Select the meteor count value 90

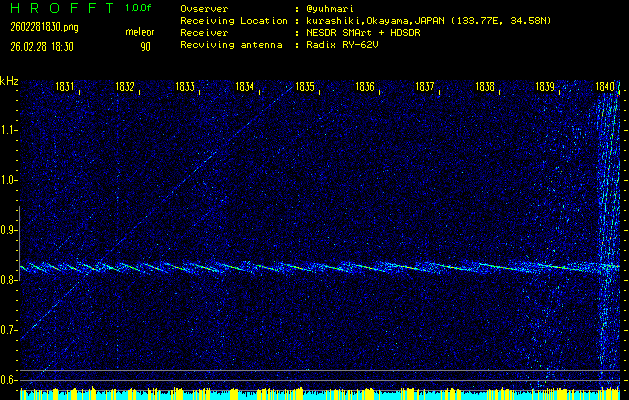(x=145, y=46)
